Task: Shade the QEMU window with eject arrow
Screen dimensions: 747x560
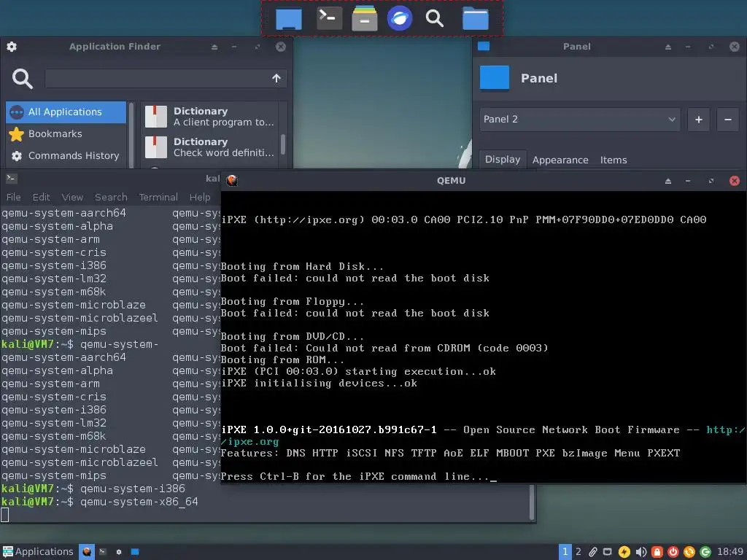Action: tap(668, 181)
